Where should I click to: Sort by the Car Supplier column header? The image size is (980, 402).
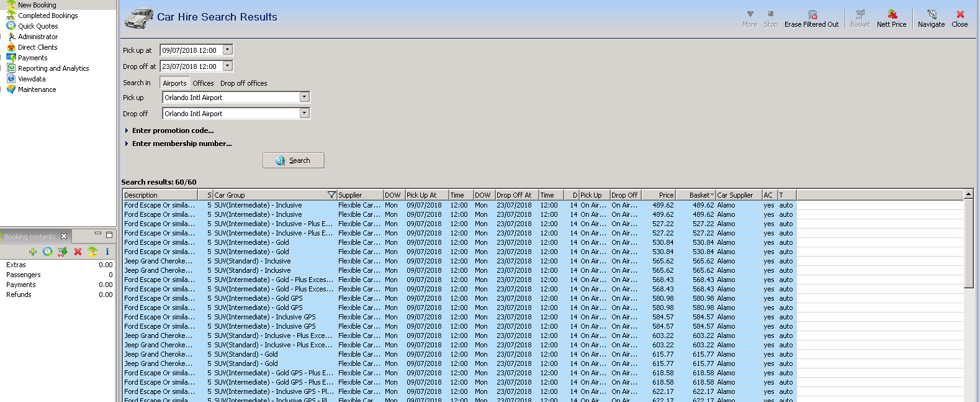tap(739, 195)
